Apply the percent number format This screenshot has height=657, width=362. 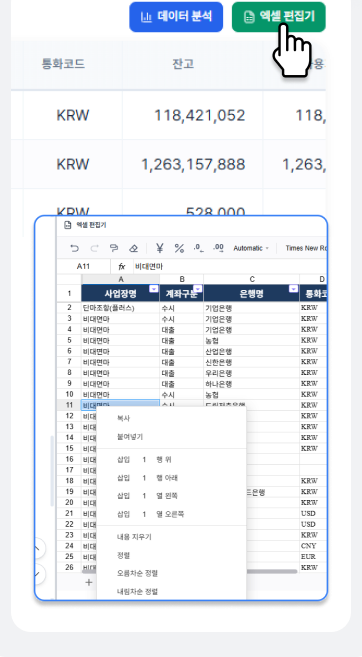[179, 248]
